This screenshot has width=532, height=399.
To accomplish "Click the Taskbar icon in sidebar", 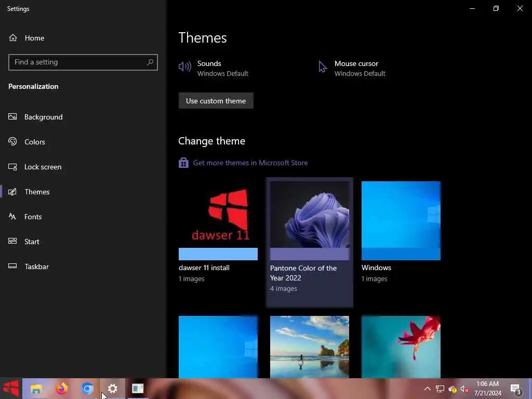I will [12, 266].
